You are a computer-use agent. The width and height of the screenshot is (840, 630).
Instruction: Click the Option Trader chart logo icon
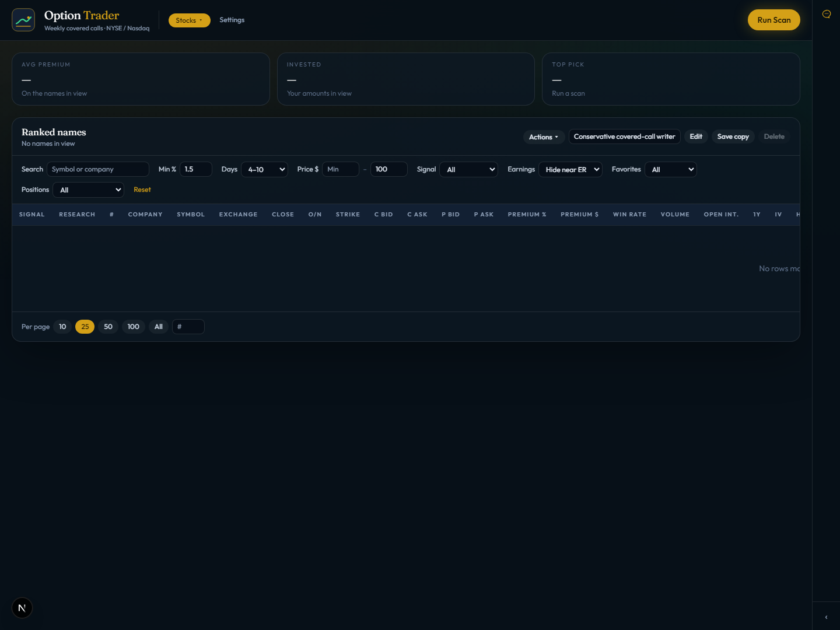pos(23,20)
